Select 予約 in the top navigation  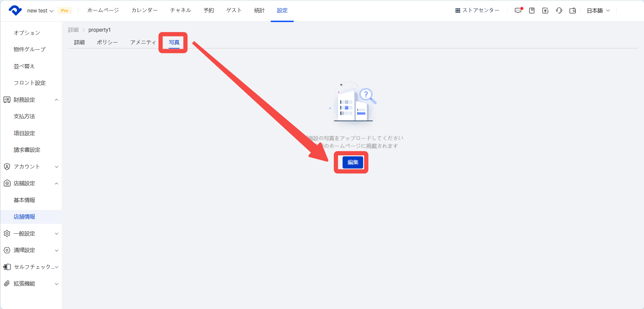(x=209, y=10)
